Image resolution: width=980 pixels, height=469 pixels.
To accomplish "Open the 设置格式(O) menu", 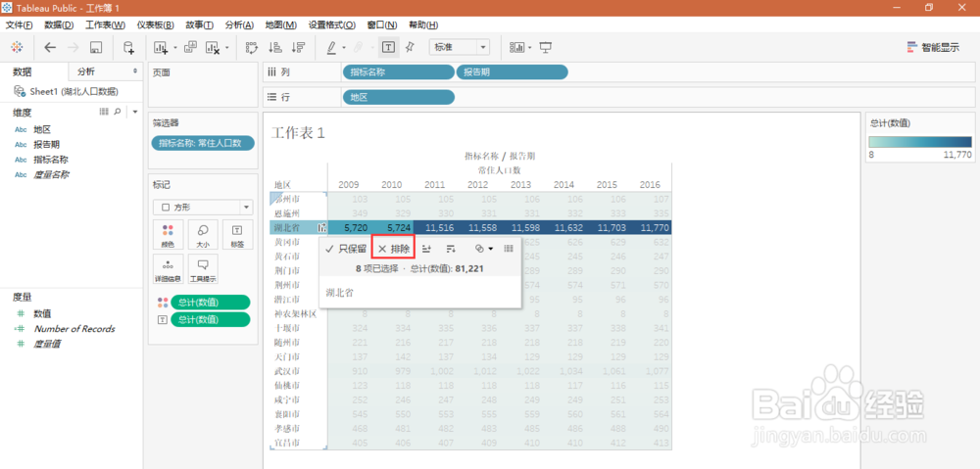I will coord(332,25).
